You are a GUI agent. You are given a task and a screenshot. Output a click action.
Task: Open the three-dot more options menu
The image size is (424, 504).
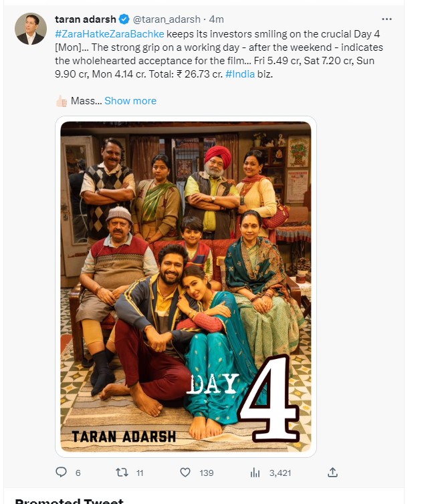(387, 19)
